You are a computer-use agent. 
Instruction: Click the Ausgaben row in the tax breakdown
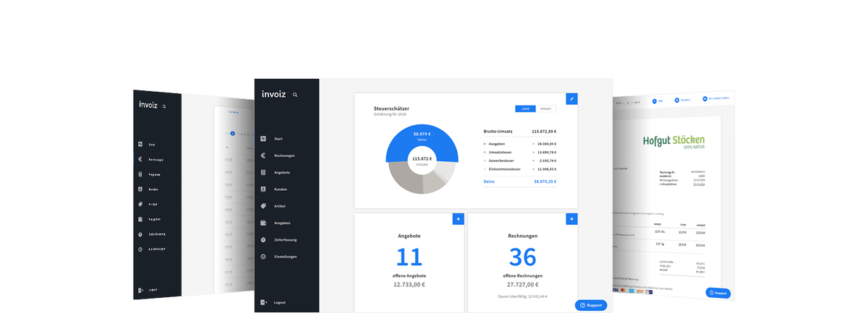point(520,143)
